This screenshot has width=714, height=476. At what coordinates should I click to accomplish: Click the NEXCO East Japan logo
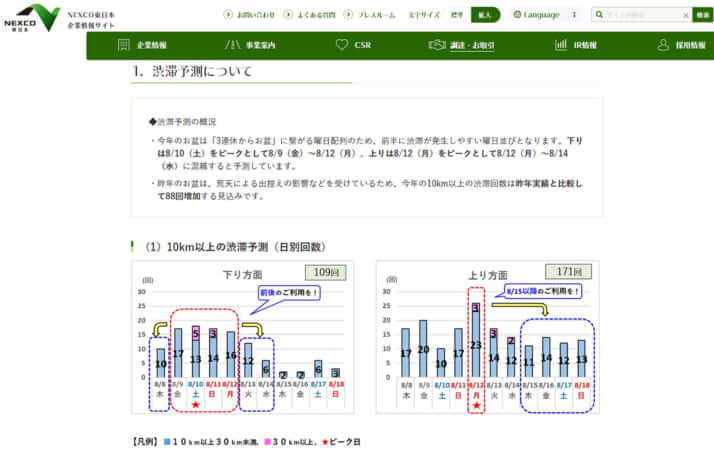click(33, 17)
